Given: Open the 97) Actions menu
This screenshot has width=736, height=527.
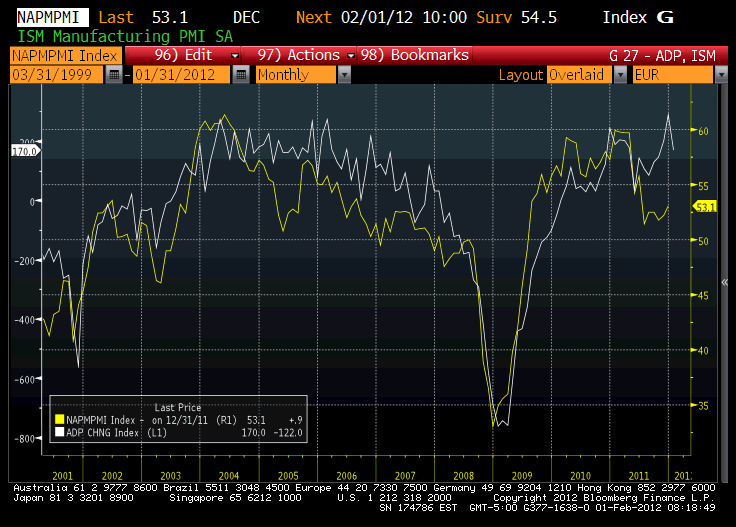Looking at the screenshot, I should 299,55.
